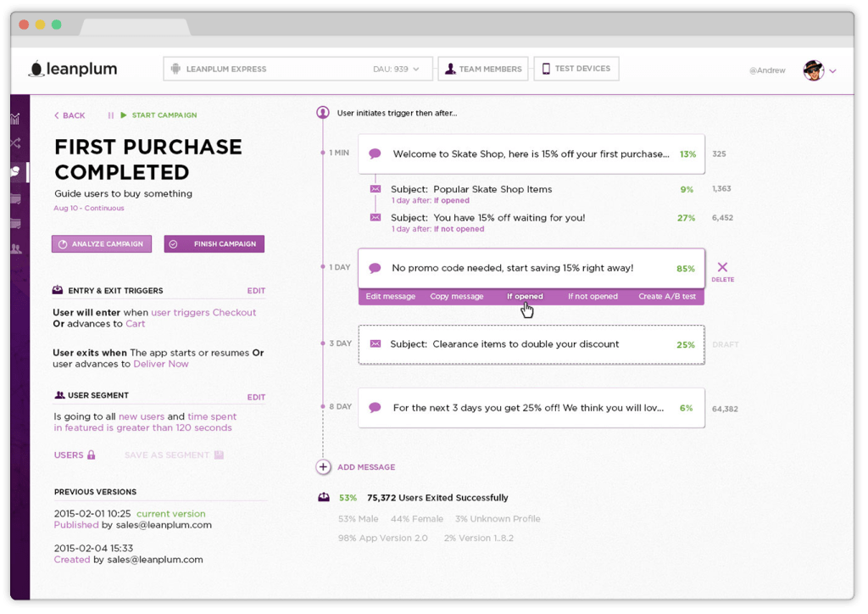Open the user avatar account menu
The image size is (868, 614).
[x=819, y=70]
